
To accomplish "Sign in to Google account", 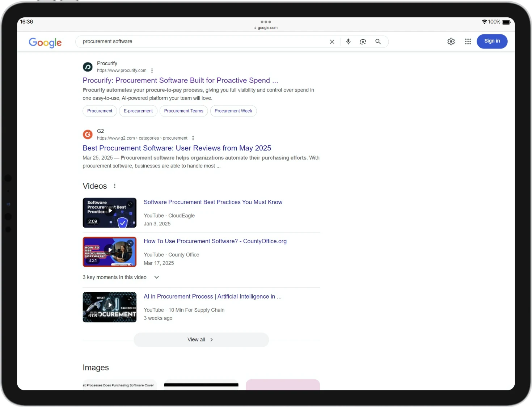I will pyautogui.click(x=492, y=41).
